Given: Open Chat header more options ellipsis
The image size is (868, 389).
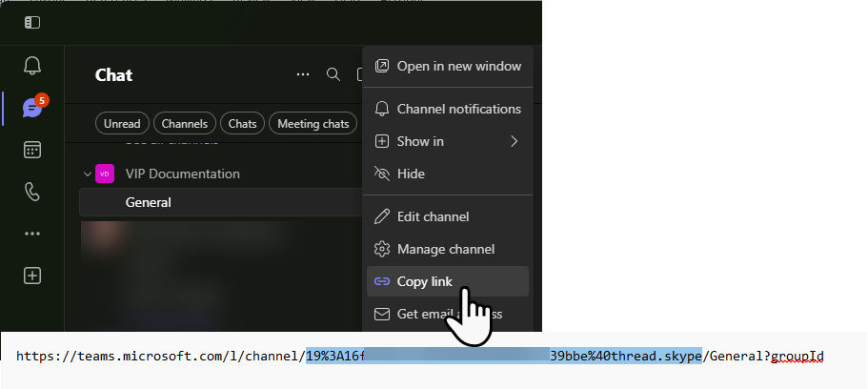Looking at the screenshot, I should (303, 74).
